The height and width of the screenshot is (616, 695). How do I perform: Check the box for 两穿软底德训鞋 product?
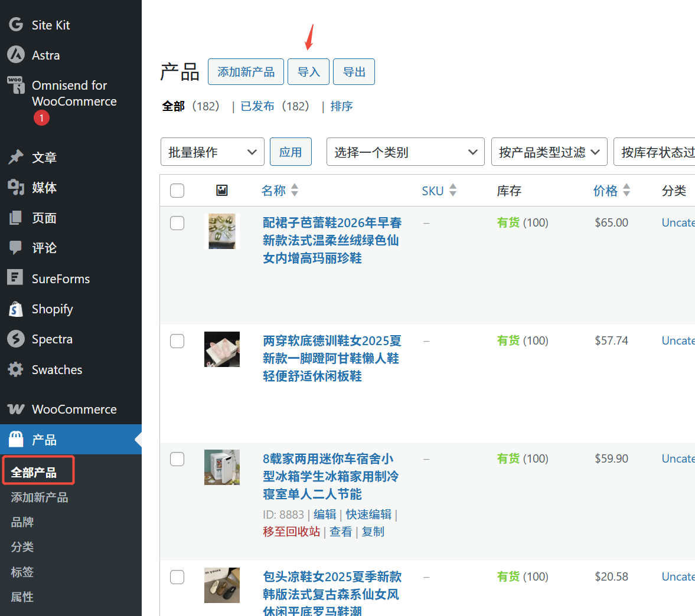click(x=177, y=341)
